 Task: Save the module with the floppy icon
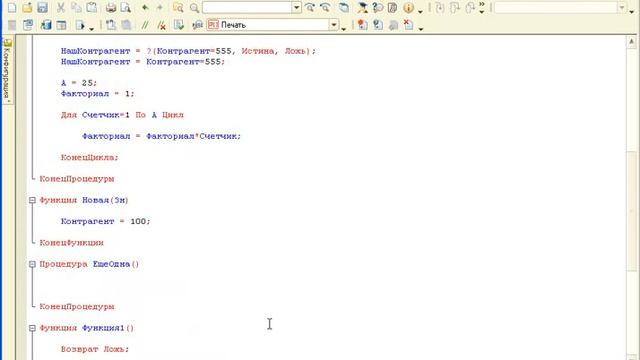[42, 7]
